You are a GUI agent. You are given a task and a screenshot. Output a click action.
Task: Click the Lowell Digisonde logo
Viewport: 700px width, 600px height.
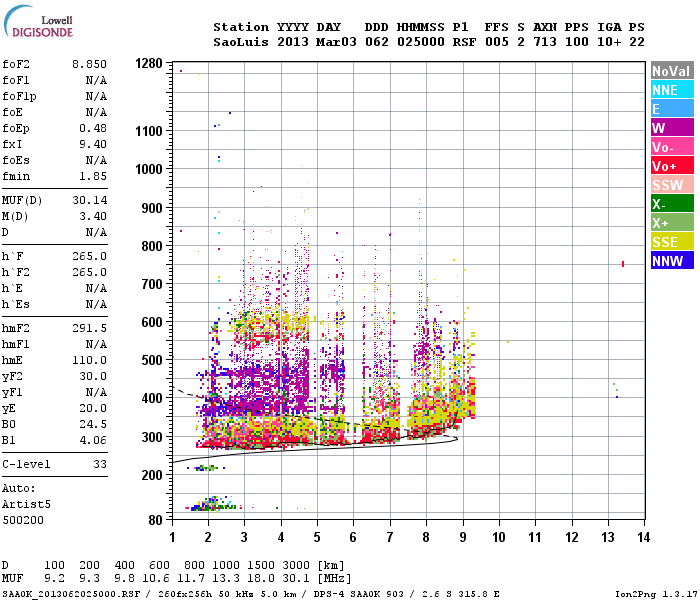[x=38, y=22]
